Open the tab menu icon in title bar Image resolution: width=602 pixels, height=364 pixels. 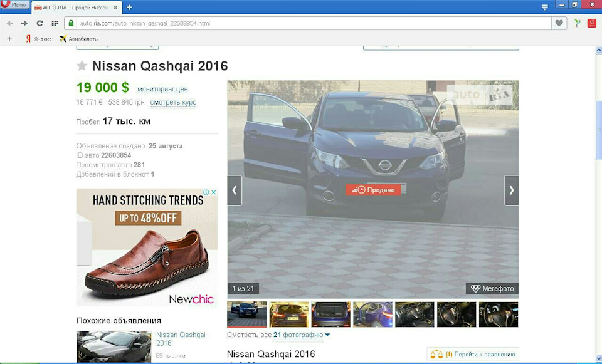544,7
